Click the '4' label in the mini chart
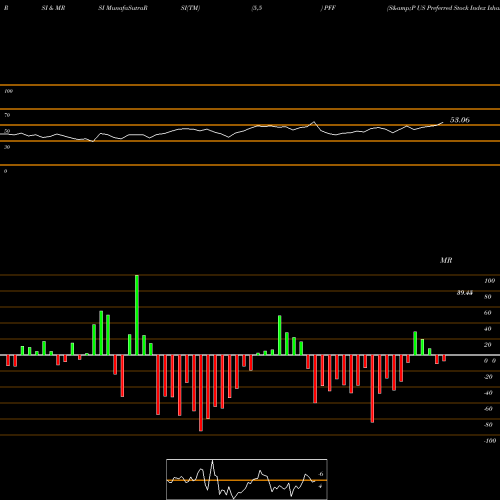This screenshot has height=500, width=500. point(320,486)
